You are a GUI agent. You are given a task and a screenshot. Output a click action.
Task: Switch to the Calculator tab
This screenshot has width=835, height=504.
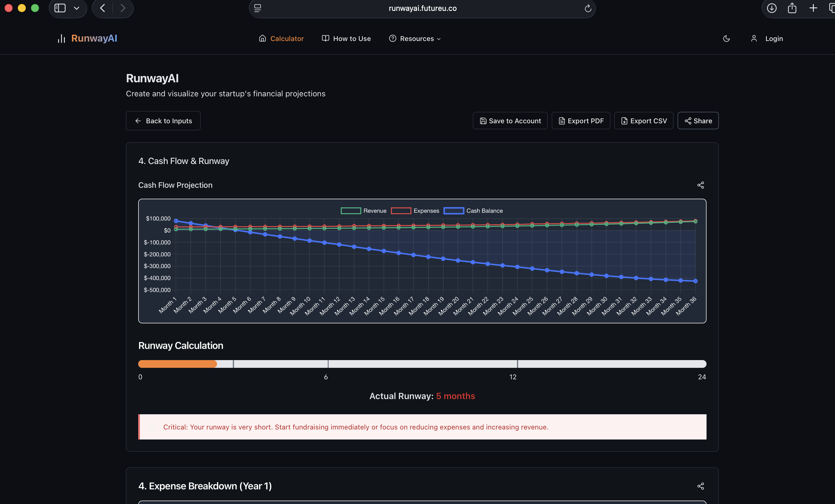tap(282, 39)
